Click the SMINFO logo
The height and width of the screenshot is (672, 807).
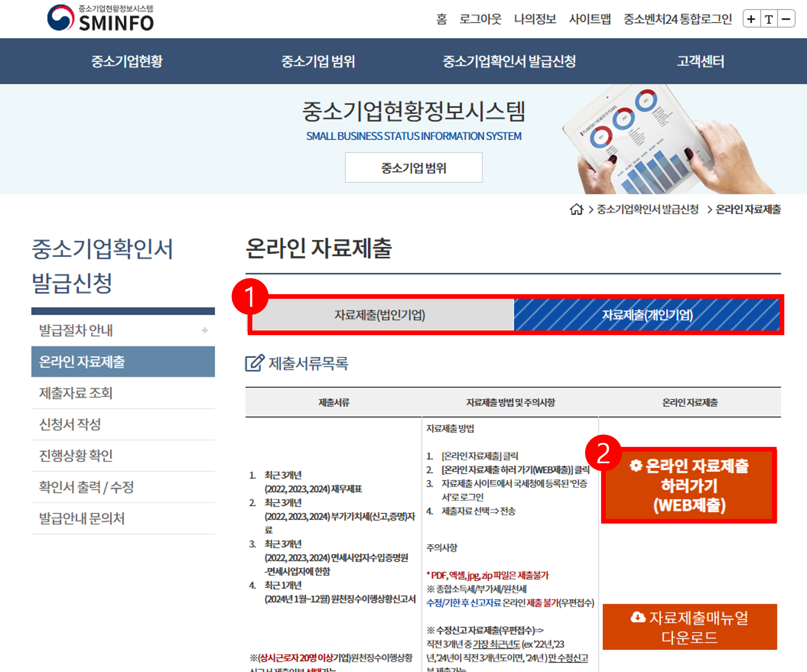tap(101, 18)
